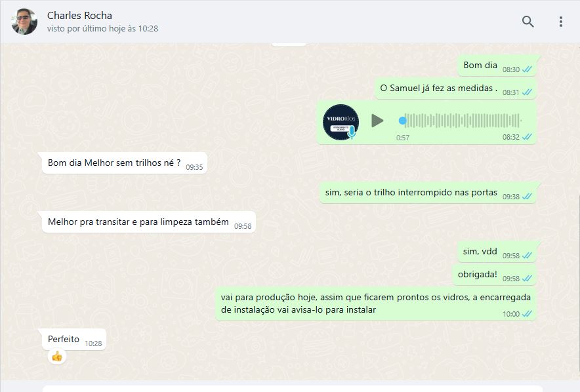
Task: Click the 'visto por último' status text
Action: [102, 28]
